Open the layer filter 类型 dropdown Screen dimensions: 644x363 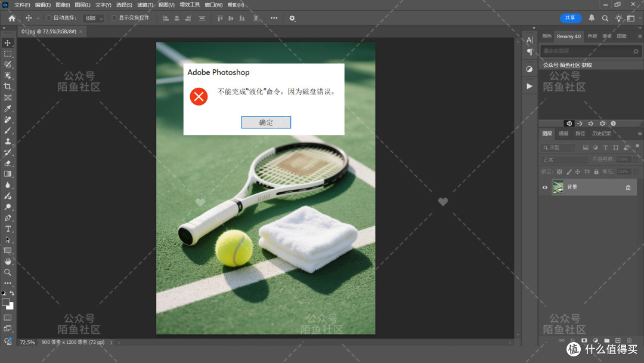point(559,147)
